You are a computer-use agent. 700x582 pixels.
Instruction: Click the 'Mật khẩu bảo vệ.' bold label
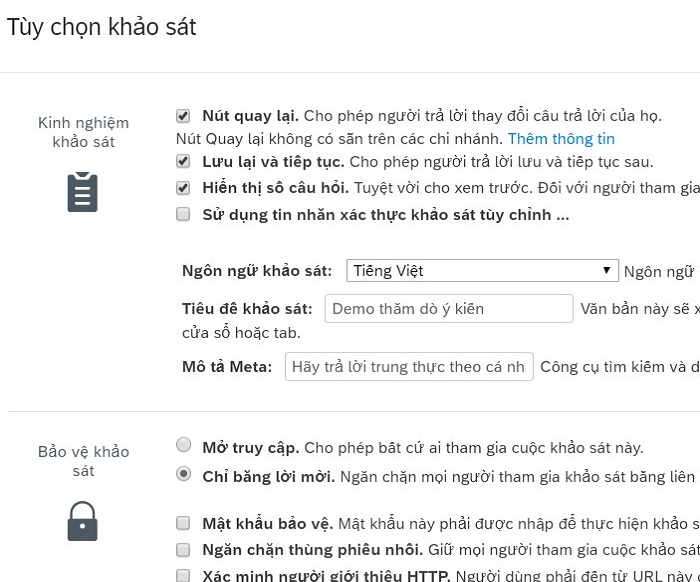coord(267,524)
